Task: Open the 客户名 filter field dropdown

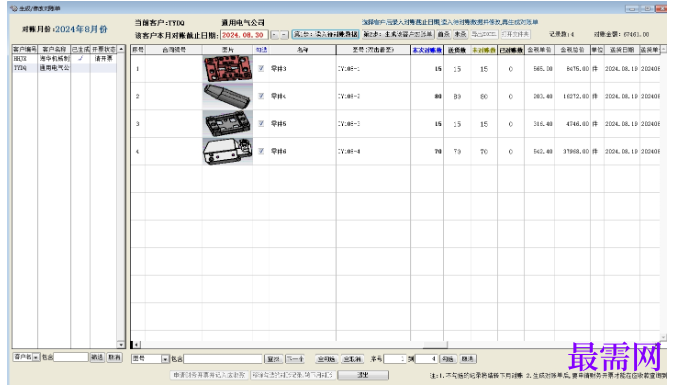Action: [36, 357]
